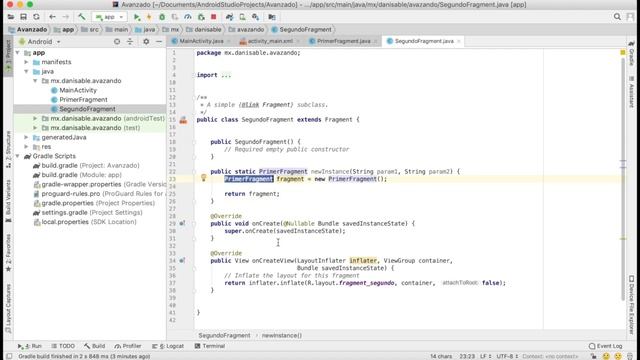Switch to the MainActivity.java tab
This screenshot has height=360, width=640.
(201, 41)
